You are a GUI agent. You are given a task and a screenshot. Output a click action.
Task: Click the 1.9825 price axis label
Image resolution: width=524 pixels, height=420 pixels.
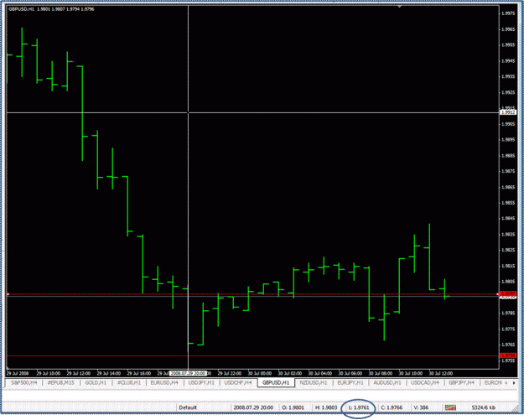point(508,250)
